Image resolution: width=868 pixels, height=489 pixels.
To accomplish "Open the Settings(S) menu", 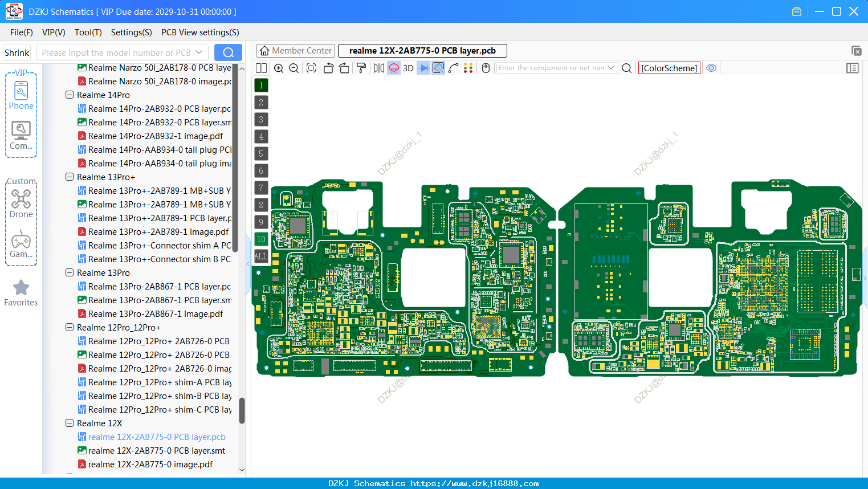I will coord(132,32).
